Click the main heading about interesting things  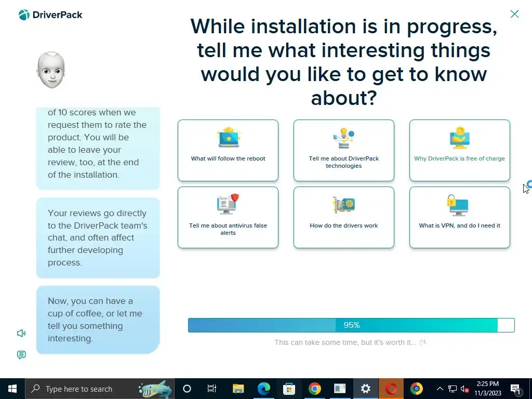pyautogui.click(x=344, y=62)
